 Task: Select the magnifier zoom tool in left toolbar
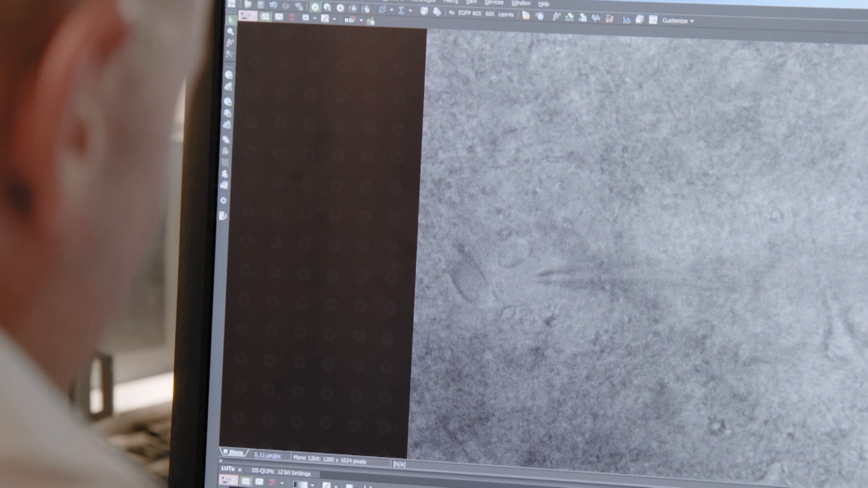(x=230, y=31)
